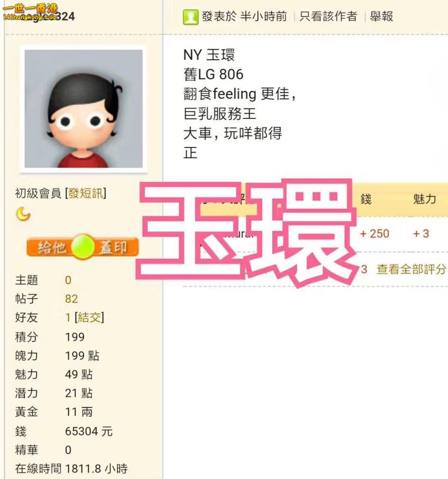Click the green user icon beside post time

[x=190, y=17]
